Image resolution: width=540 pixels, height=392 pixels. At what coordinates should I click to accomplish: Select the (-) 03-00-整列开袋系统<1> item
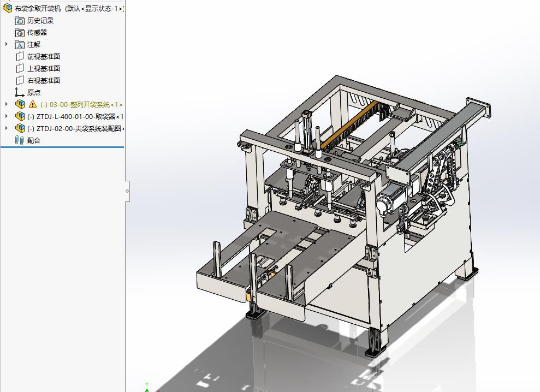(x=81, y=104)
